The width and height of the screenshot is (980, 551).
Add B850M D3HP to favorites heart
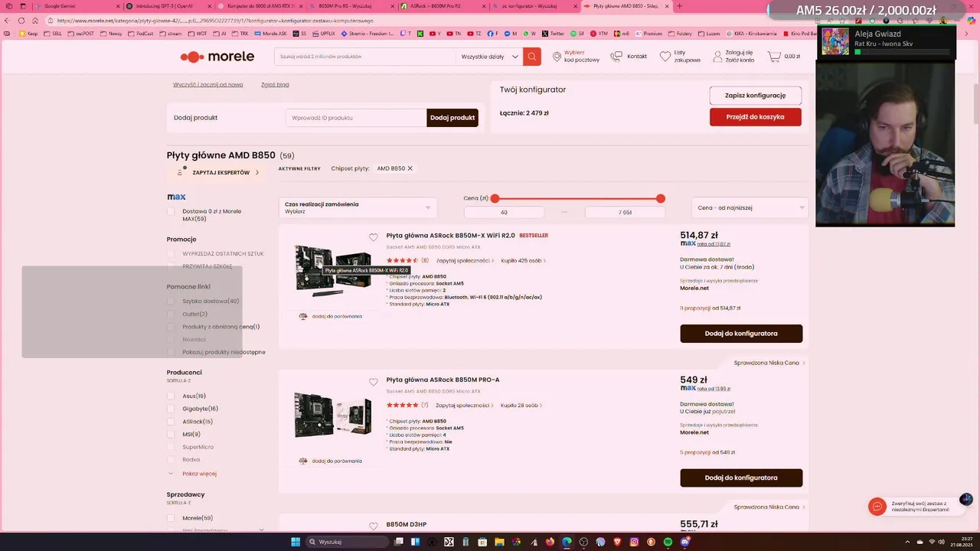click(374, 526)
